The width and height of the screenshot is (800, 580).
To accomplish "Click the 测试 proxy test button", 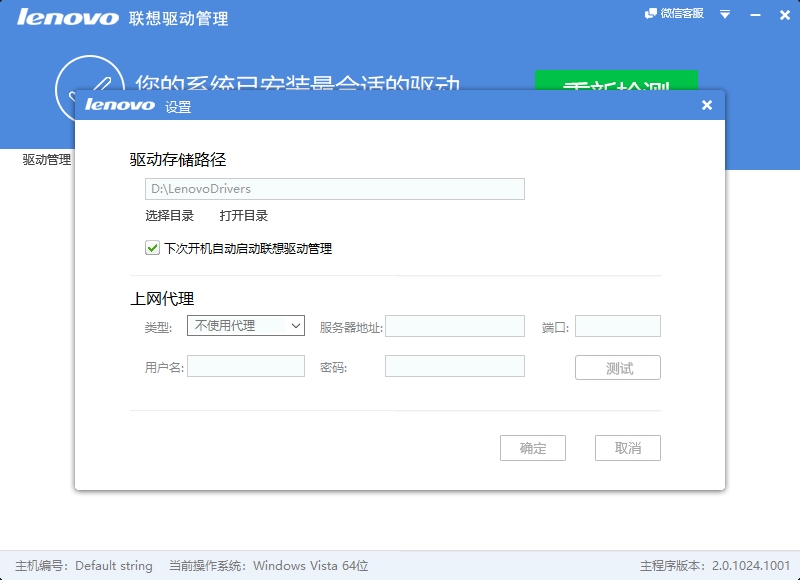I will coord(618,368).
